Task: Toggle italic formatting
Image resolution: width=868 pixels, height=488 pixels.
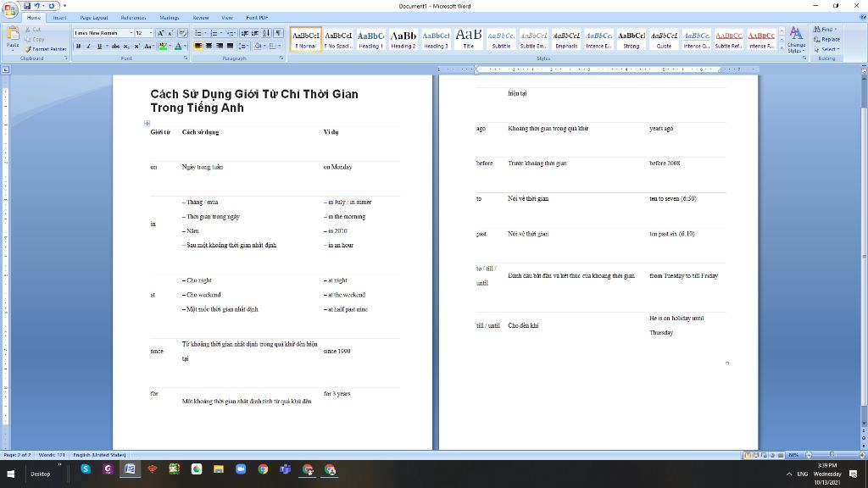Action: click(x=88, y=47)
